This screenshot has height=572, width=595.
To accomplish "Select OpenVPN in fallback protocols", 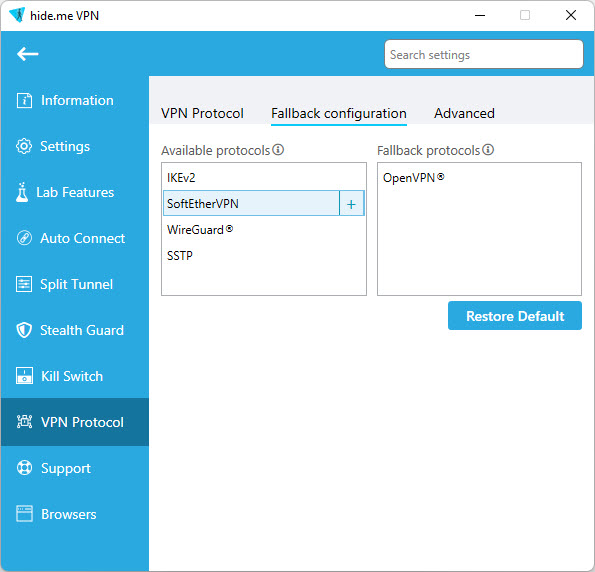I will tap(479, 178).
